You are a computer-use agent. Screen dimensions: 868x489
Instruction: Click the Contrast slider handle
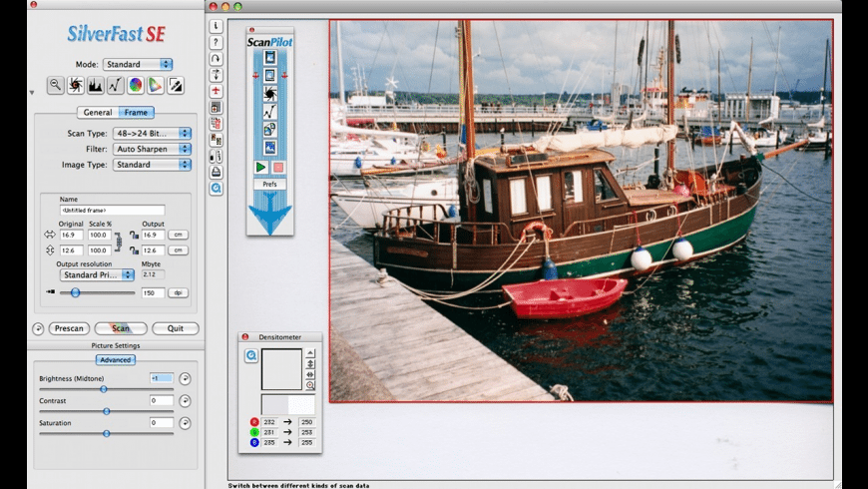107,410
